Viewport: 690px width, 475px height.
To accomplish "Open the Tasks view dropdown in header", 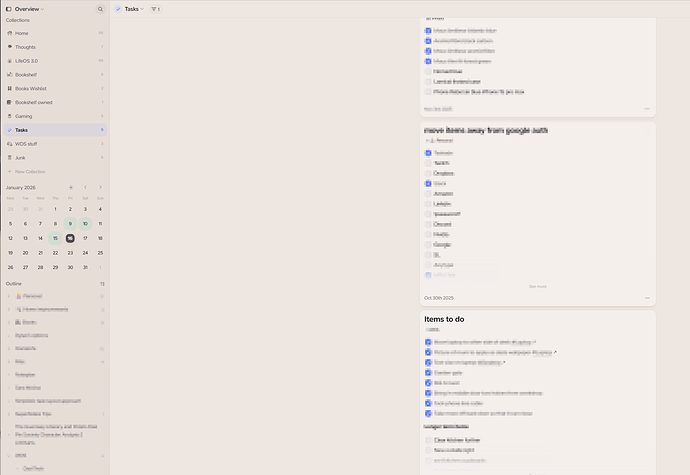I will coord(130,8).
